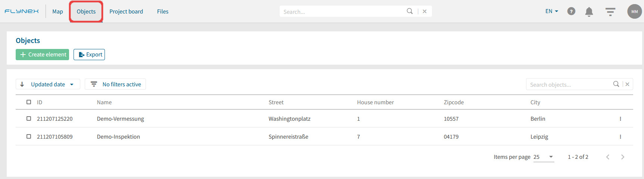Image resolution: width=644 pixels, height=179 pixels.
Task: Click the Export button
Action: coord(89,55)
